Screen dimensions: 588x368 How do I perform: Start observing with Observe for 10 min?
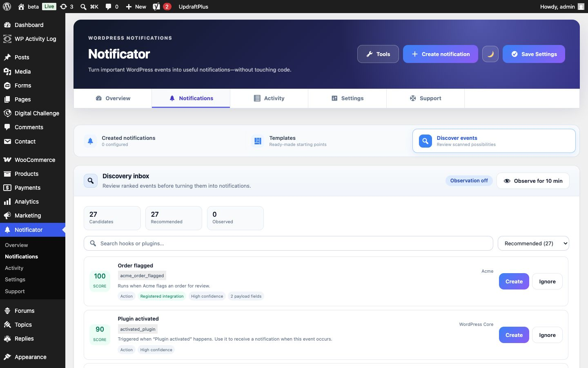click(533, 181)
